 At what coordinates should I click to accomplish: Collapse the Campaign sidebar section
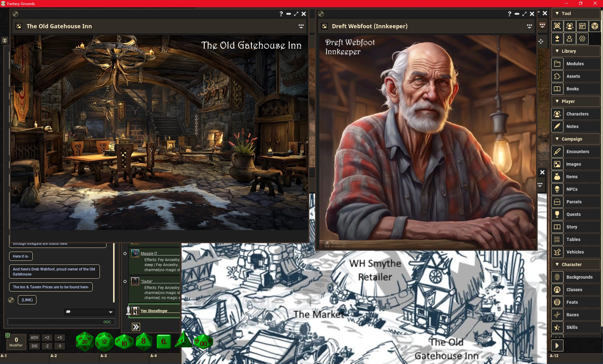576,139
